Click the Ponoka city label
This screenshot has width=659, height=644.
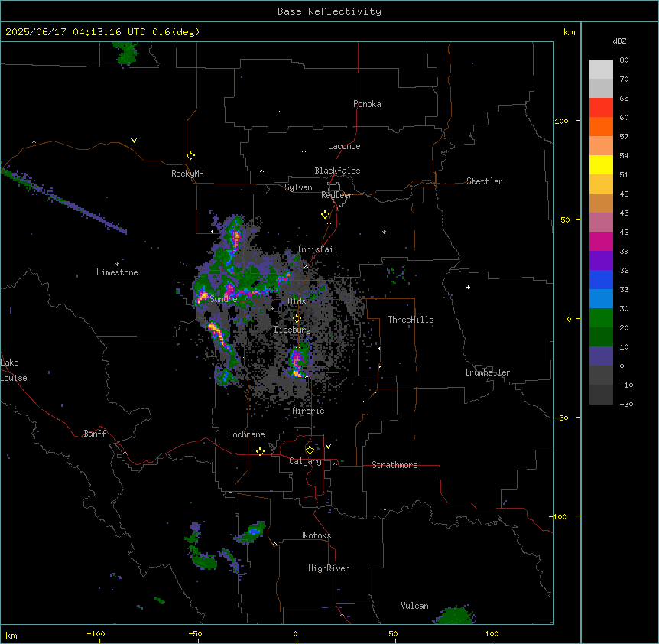[x=367, y=104]
